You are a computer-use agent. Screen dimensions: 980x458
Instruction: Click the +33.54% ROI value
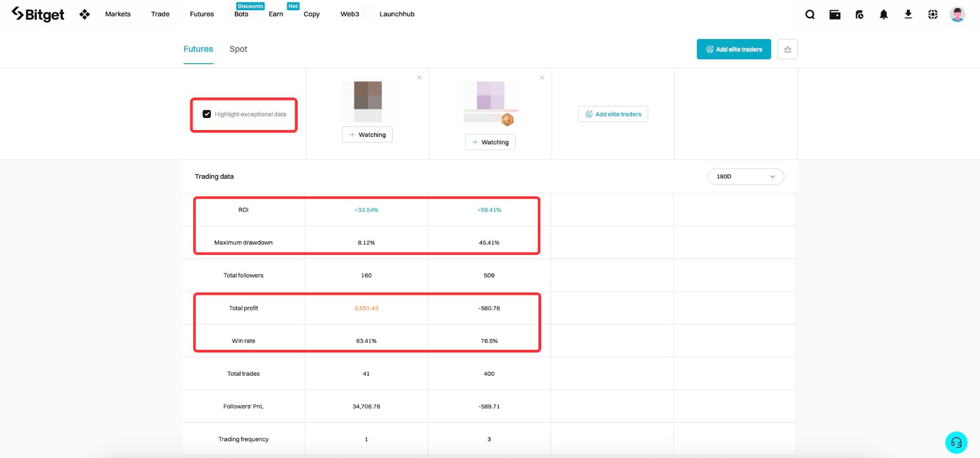click(366, 210)
